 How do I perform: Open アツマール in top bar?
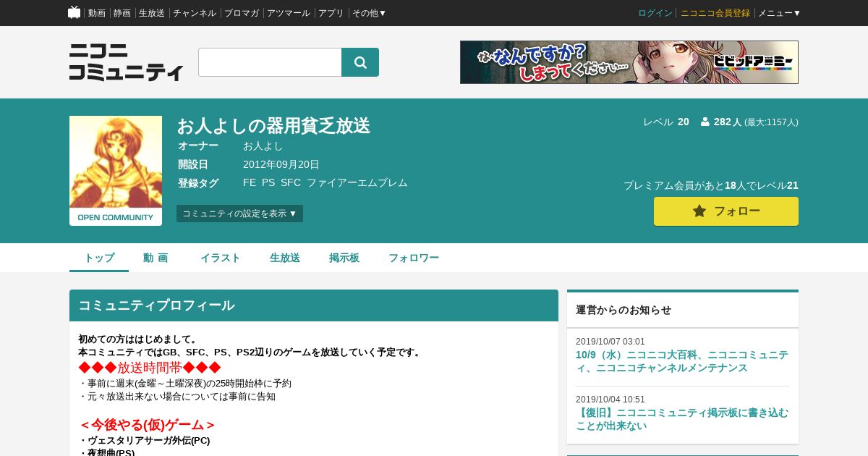(x=289, y=13)
